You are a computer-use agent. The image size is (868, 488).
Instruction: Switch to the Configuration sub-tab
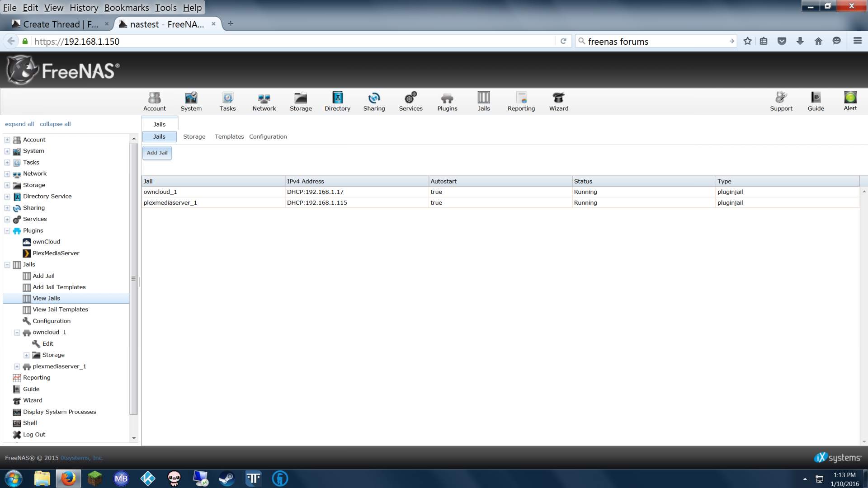pyautogui.click(x=268, y=136)
